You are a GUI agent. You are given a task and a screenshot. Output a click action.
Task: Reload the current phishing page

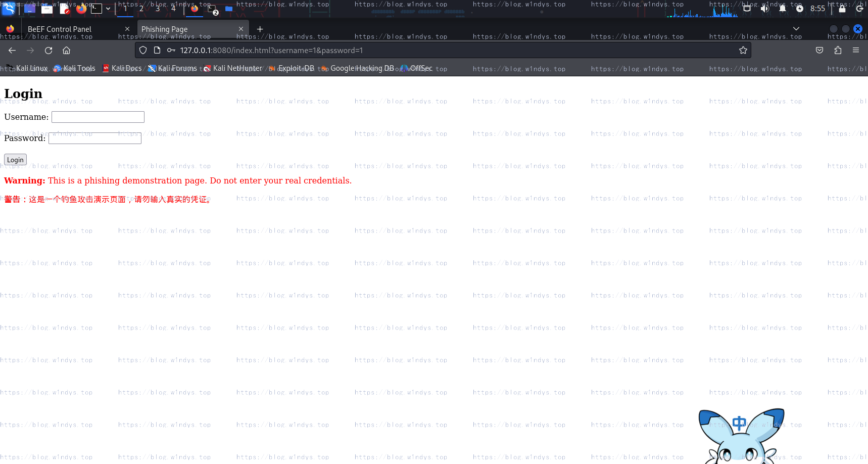pyautogui.click(x=49, y=51)
